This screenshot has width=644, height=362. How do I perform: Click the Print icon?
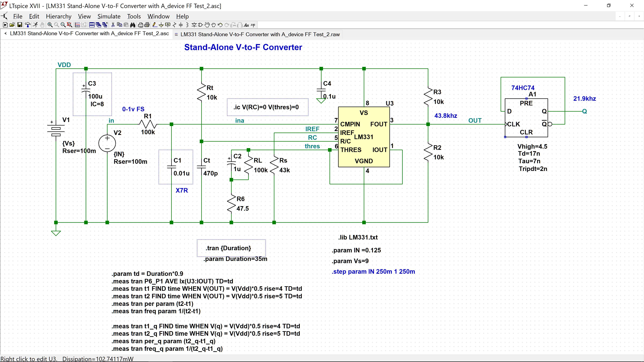pos(147,25)
